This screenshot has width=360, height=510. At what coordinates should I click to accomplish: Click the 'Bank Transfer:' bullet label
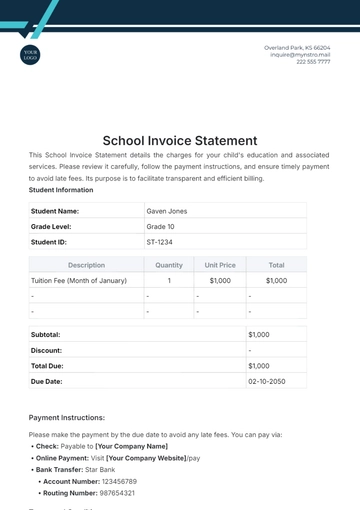coord(59,470)
